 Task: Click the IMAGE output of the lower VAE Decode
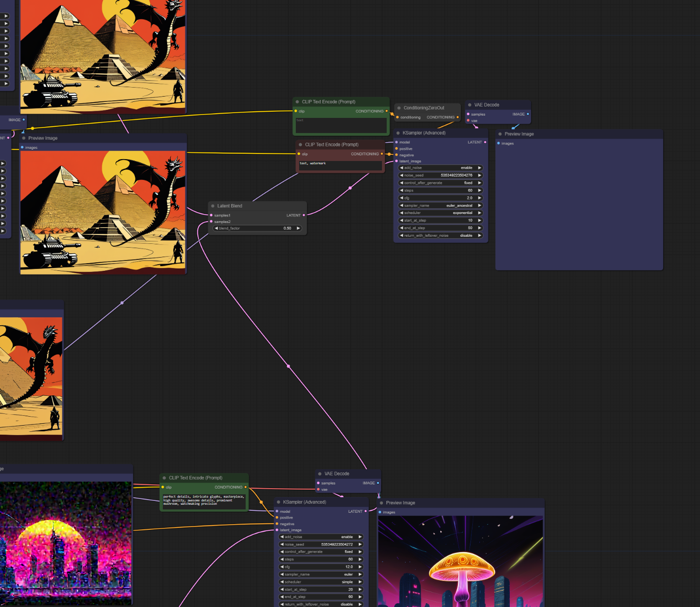[x=378, y=483]
